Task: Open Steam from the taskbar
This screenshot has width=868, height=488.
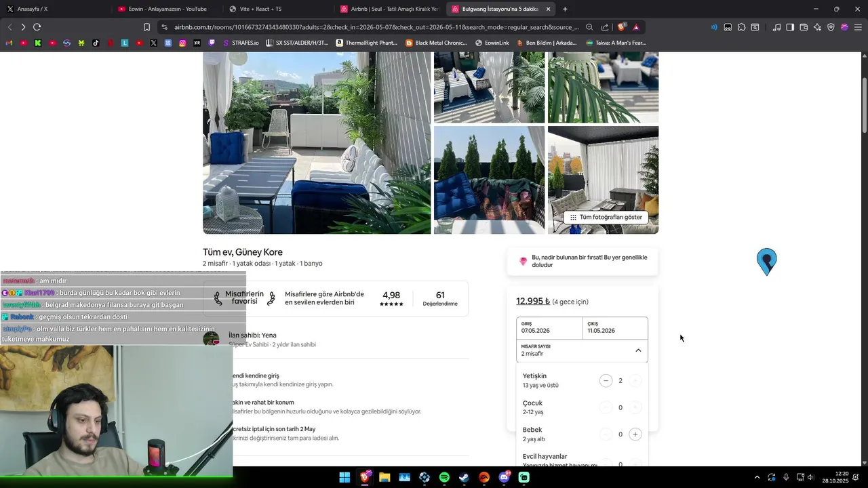Action: [x=464, y=477]
